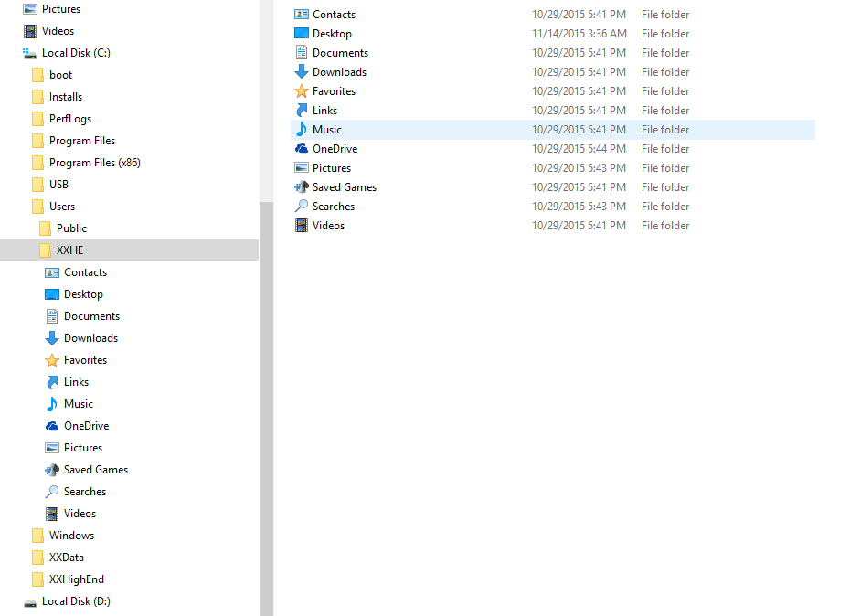Screen dimensions: 850x616
Task: Click the Local Disk (C:) drive icon
Action: 29,53
